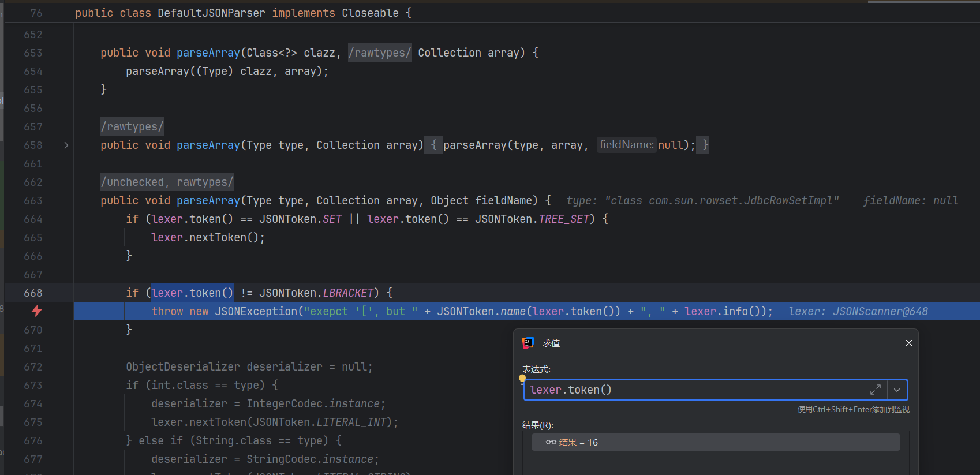Image resolution: width=980 pixels, height=475 pixels.
Task: Click the JSONScanner@648 inline debug value
Action: point(880,312)
